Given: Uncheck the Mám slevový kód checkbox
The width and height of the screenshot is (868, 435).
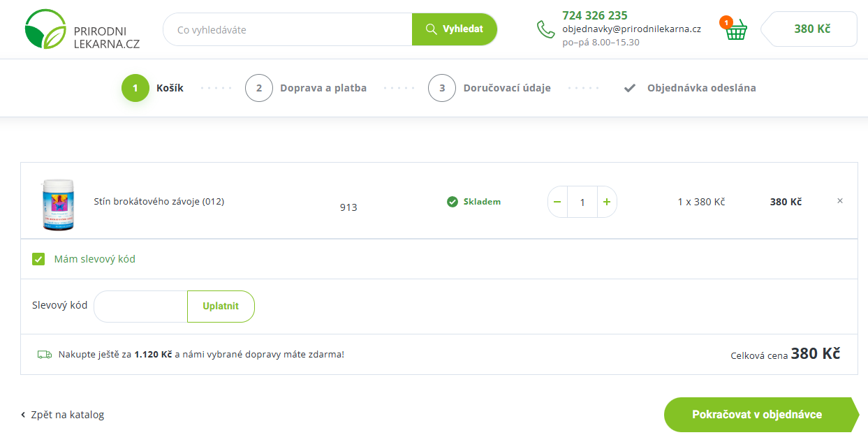Looking at the screenshot, I should (38, 259).
